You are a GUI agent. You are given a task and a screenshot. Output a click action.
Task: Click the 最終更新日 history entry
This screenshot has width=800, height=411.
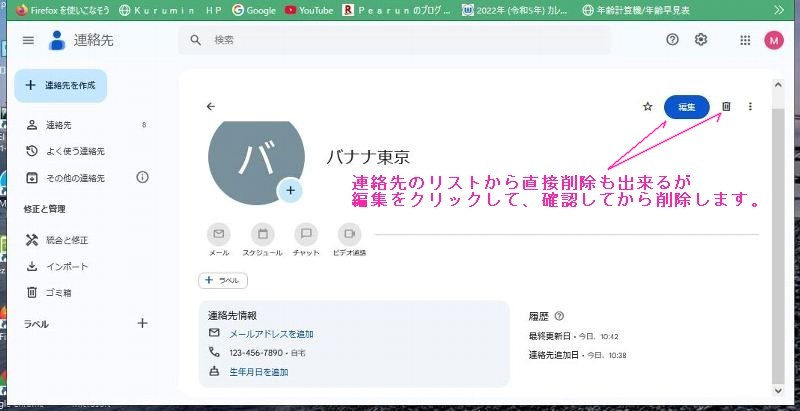point(574,337)
